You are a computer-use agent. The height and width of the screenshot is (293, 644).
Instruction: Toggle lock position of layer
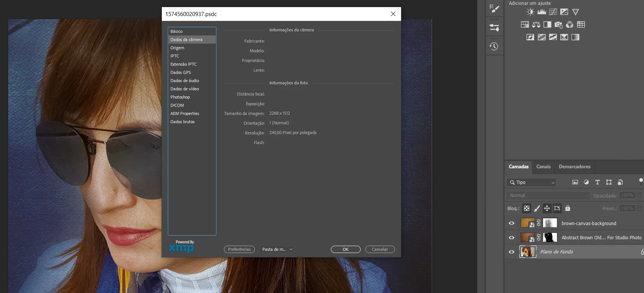pyautogui.click(x=547, y=208)
